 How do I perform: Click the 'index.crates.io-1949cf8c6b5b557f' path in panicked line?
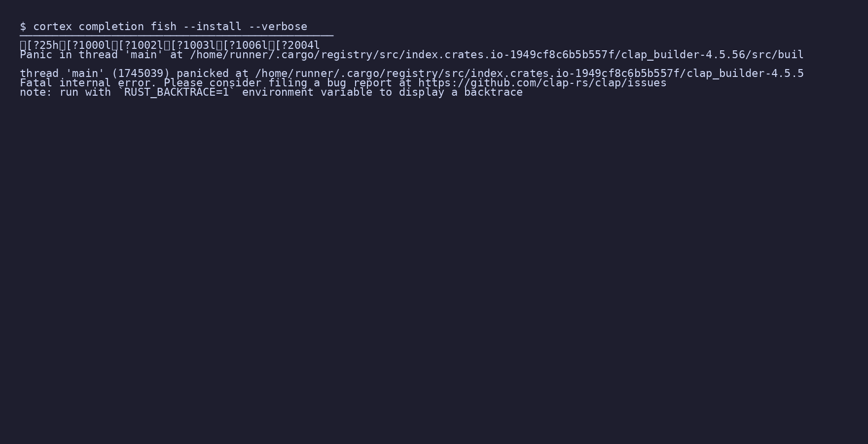click(x=575, y=74)
